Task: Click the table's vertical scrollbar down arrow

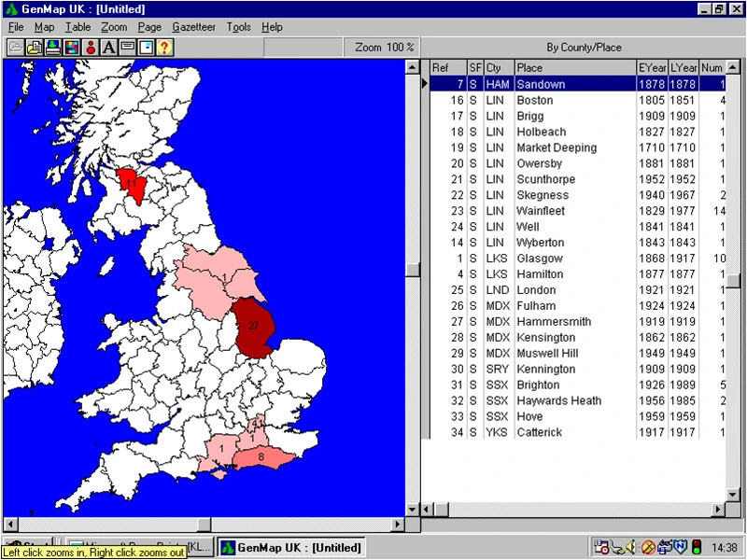Action: point(733,494)
